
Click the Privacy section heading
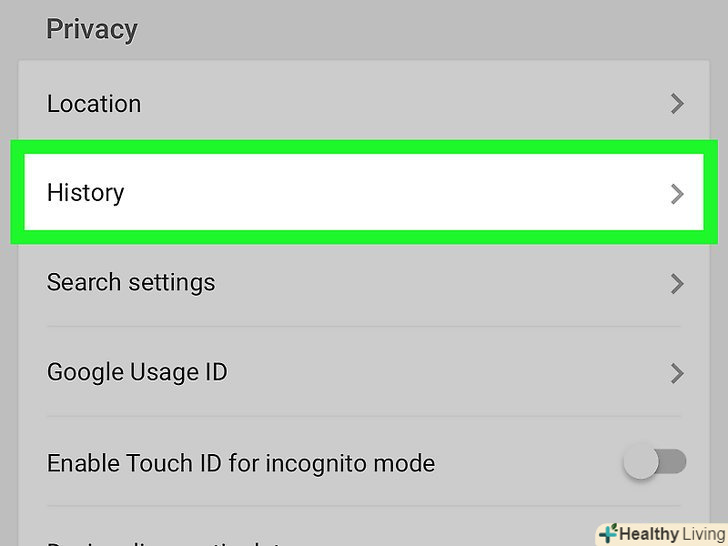[91, 29]
